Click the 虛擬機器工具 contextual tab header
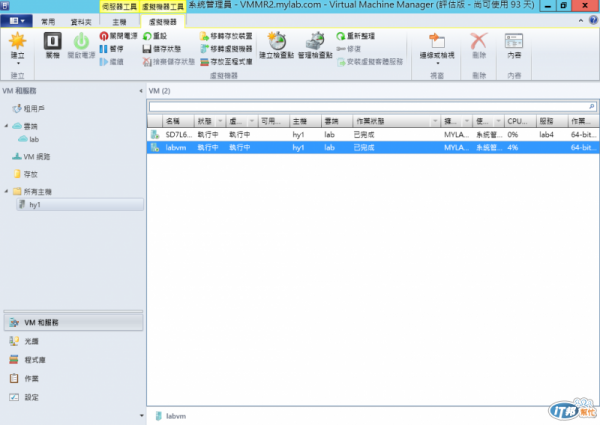 point(163,7)
